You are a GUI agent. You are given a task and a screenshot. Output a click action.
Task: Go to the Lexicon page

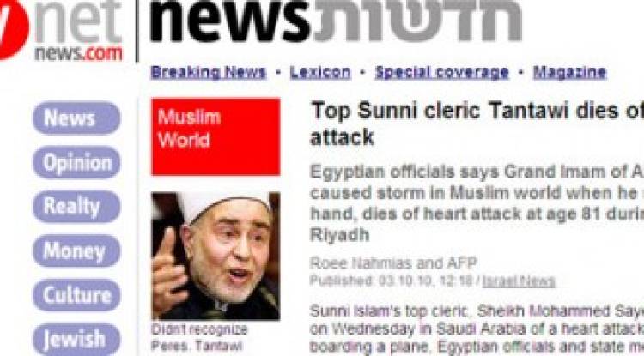tap(320, 73)
